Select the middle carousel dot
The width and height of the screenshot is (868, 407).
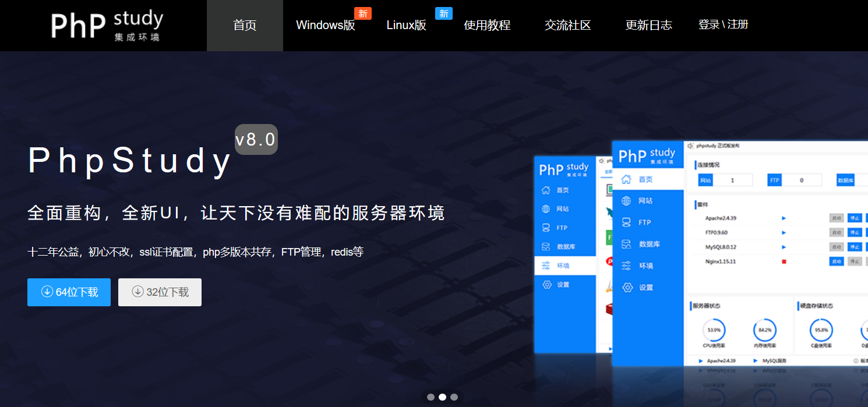[x=442, y=397]
